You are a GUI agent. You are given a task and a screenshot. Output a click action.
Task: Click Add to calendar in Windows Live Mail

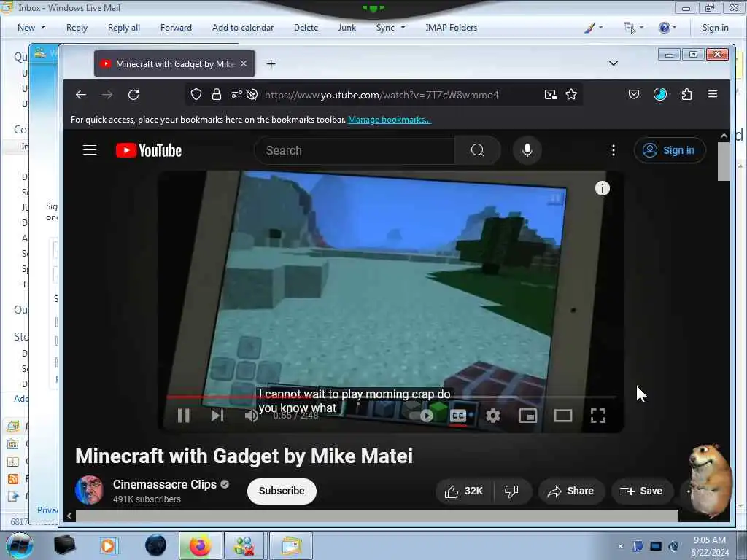pos(243,28)
